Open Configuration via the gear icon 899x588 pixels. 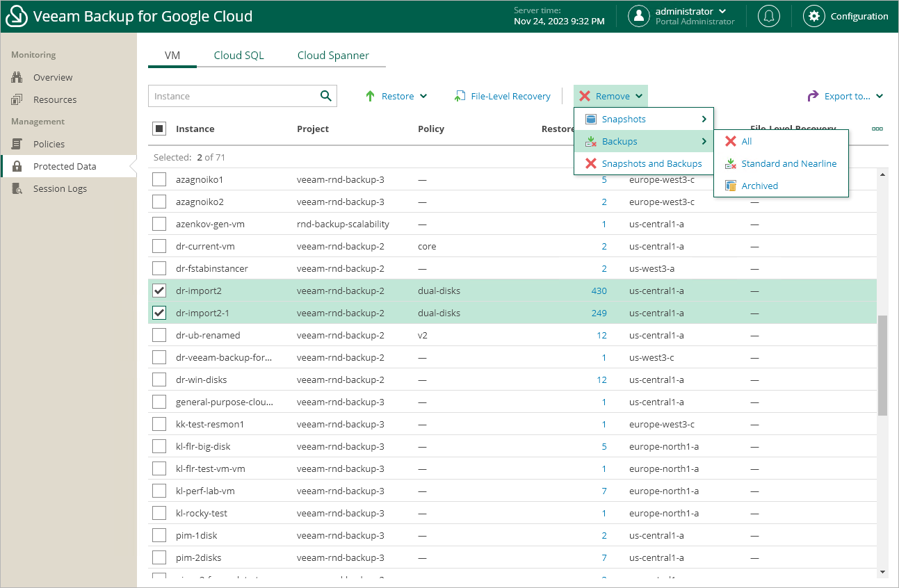point(814,16)
